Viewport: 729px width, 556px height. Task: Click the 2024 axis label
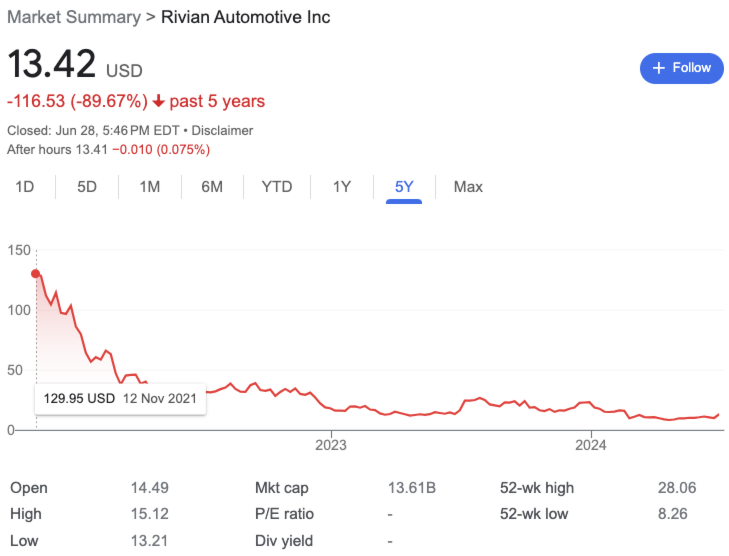(591, 445)
